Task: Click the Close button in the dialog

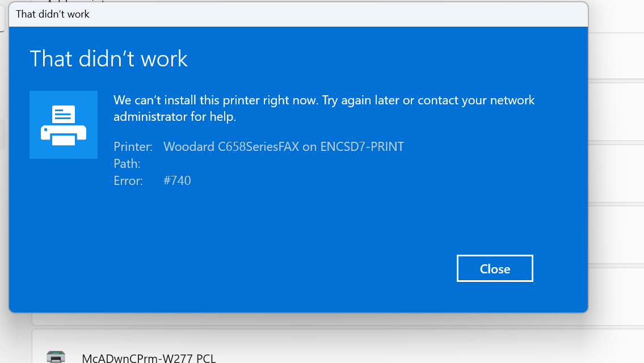Action: tap(494, 269)
